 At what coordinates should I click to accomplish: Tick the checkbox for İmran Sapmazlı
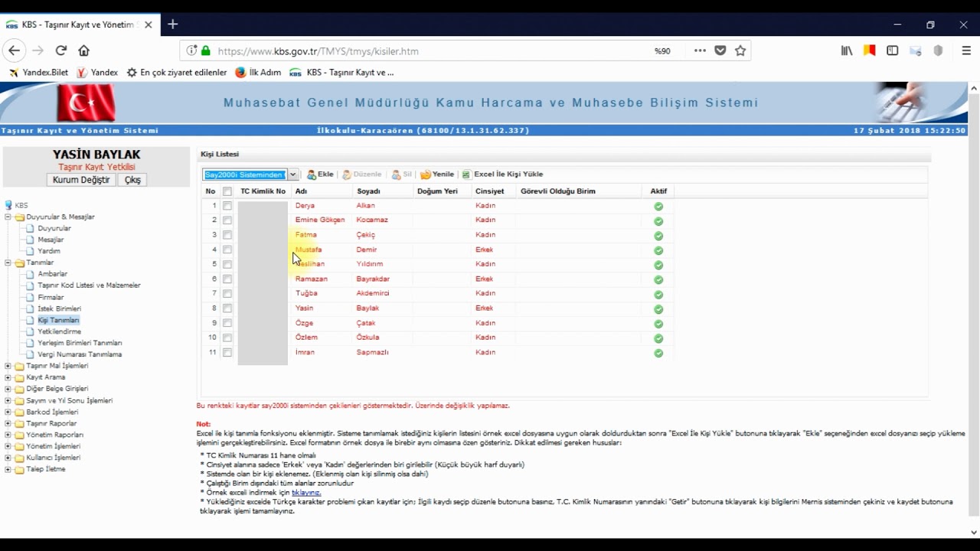tap(227, 353)
